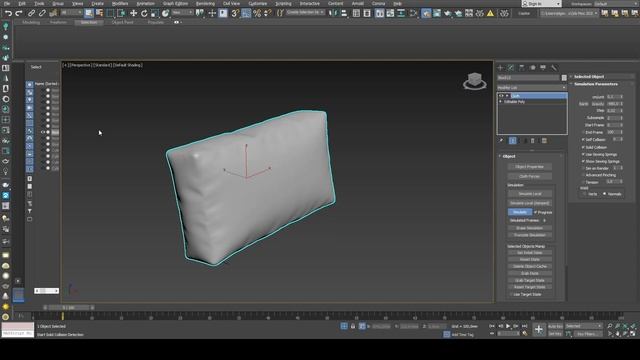Toggle Show Sewing Springs checkbox
The height and width of the screenshot is (360, 640).
coord(583,162)
